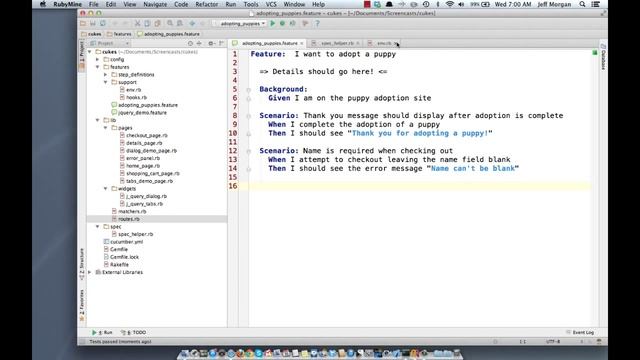This screenshot has height=360, width=640.
Task: Click the Help question mark icon
Action: pos(318,24)
